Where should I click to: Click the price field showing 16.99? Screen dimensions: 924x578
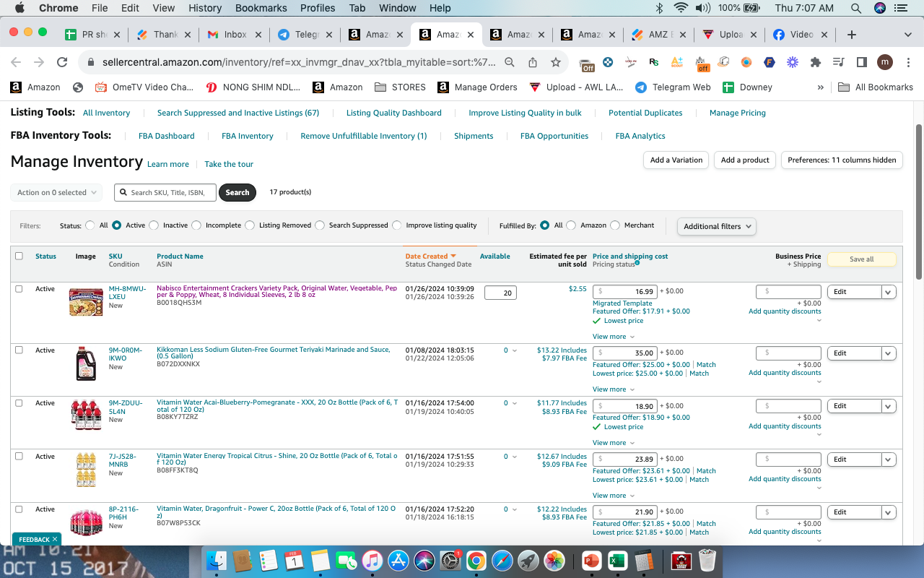[x=625, y=292]
